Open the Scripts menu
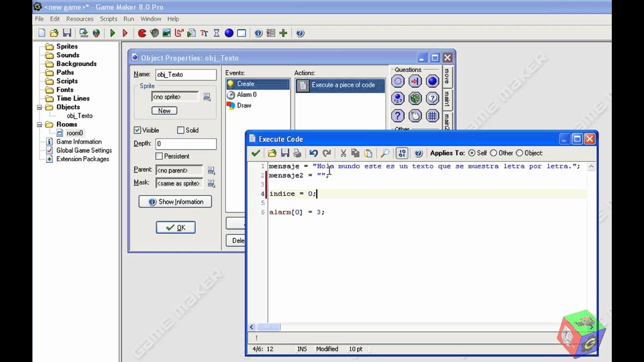The height and width of the screenshot is (362, 644). (108, 19)
